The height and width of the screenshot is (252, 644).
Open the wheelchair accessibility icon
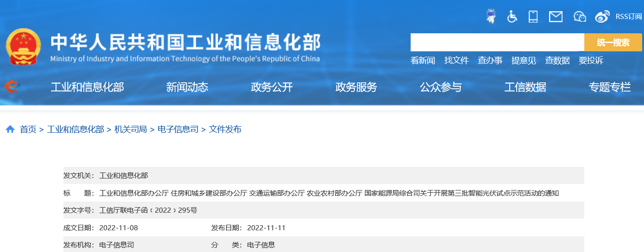coord(512,17)
